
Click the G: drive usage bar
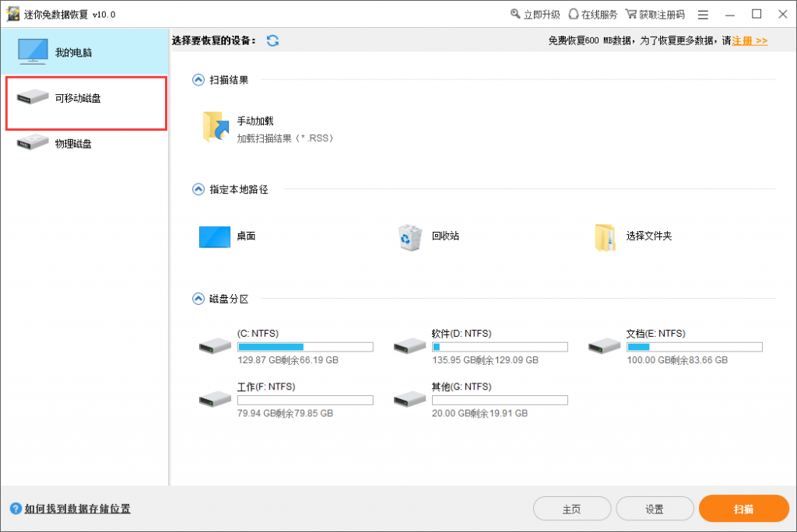[500, 401]
